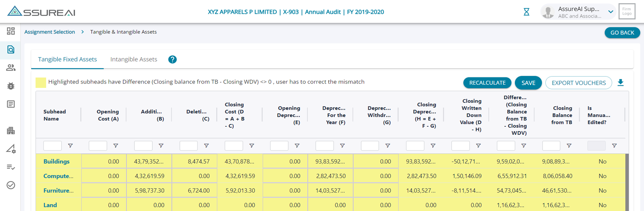Click the blue help question mark icon
The height and width of the screenshot is (211, 644).
(x=172, y=59)
